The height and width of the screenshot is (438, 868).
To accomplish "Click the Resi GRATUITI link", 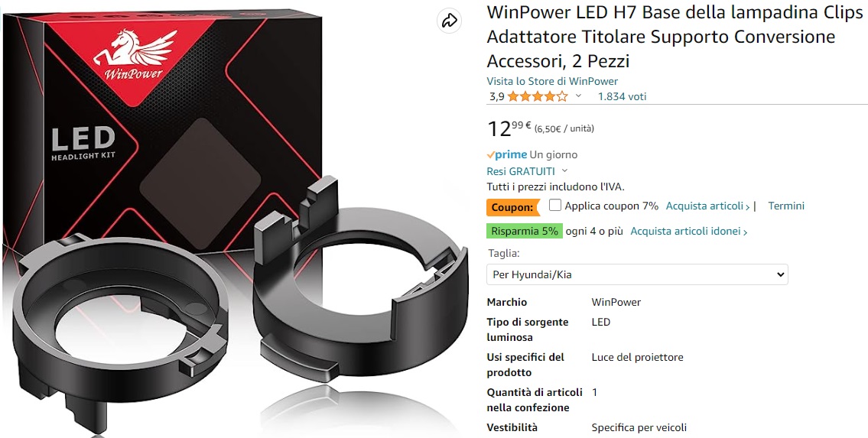I will (x=521, y=171).
